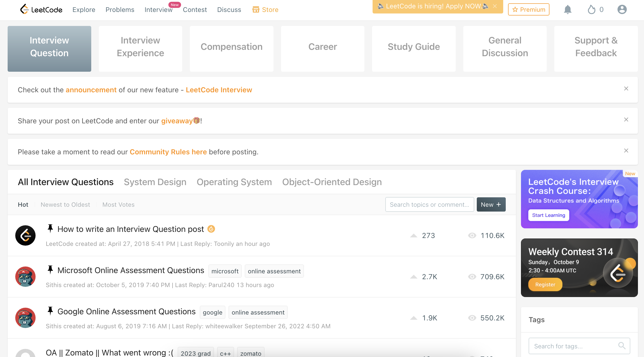Open the user profile avatar menu

click(x=622, y=10)
